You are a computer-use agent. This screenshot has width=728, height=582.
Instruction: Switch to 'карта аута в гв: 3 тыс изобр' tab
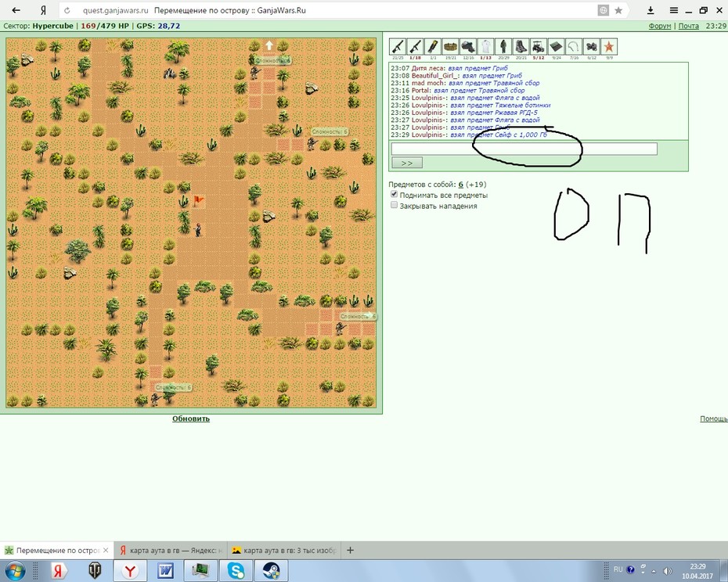coord(285,551)
